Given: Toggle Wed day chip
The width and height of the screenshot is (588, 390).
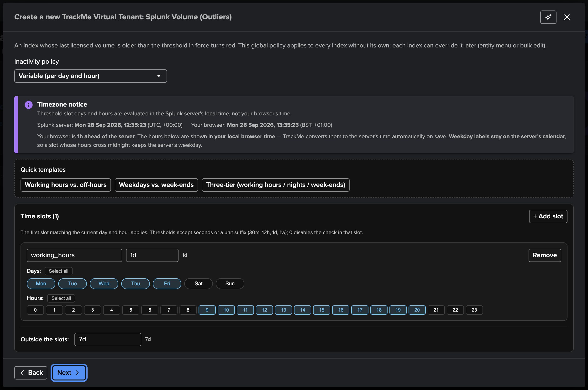Looking at the screenshot, I should coord(104,283).
